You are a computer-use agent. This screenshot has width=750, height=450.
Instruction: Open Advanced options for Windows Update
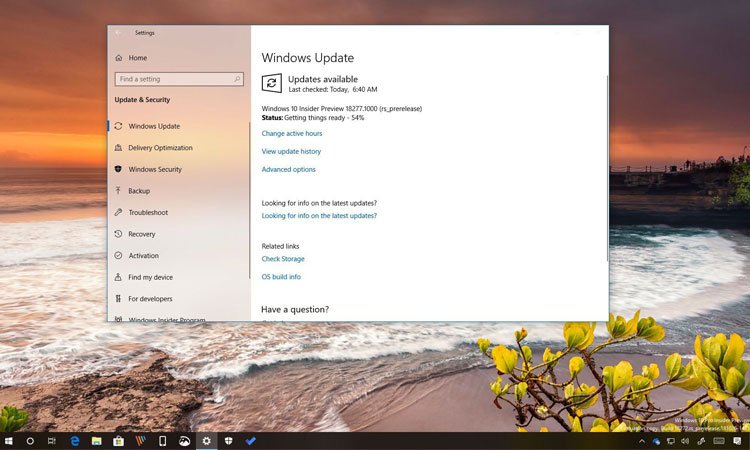point(288,170)
